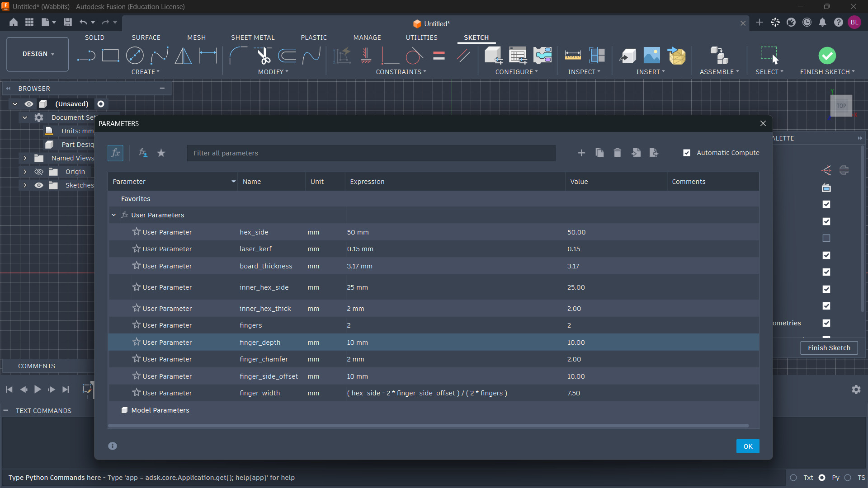Collapse the User Parameters group
Viewport: 868px width, 488px height.
(114, 215)
